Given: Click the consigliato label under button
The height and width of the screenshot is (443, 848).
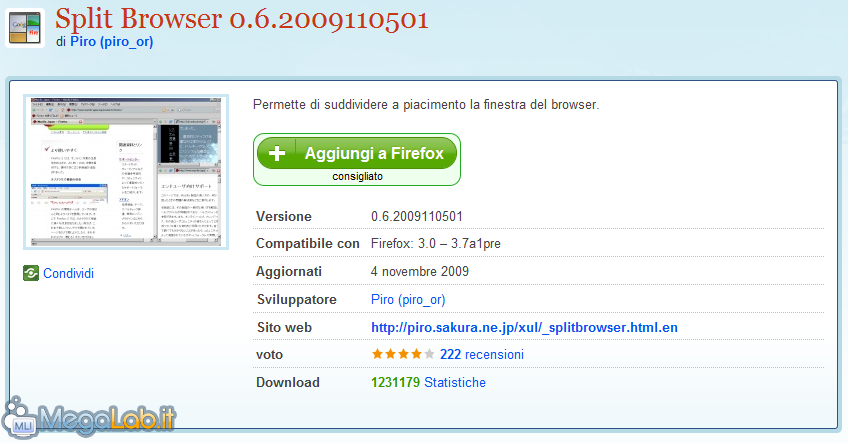Looking at the screenshot, I should coord(357,176).
